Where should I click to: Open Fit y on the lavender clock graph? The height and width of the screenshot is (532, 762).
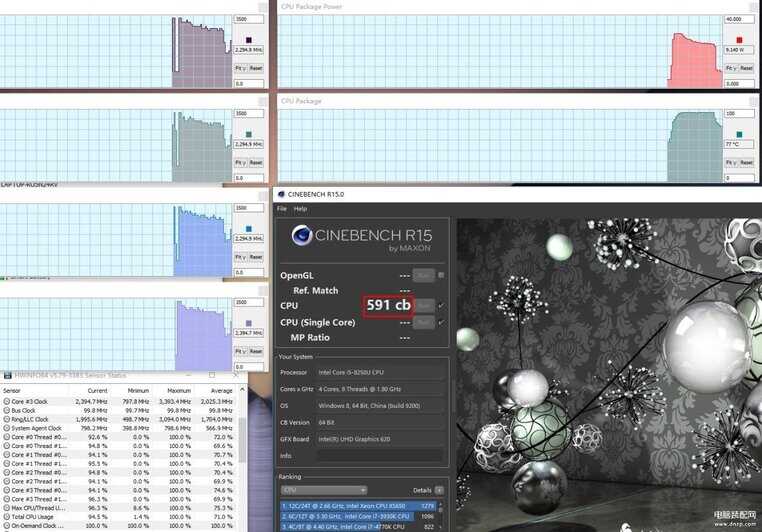coord(240,351)
